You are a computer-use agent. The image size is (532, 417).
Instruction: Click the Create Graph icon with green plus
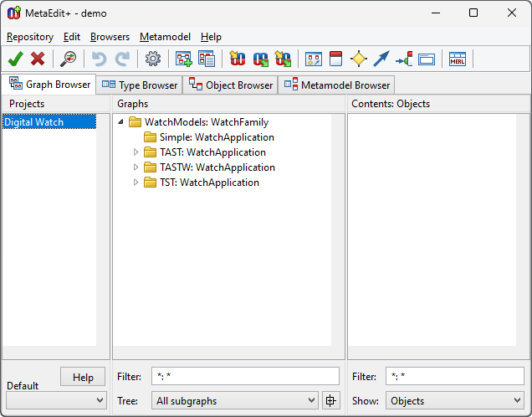(183, 59)
